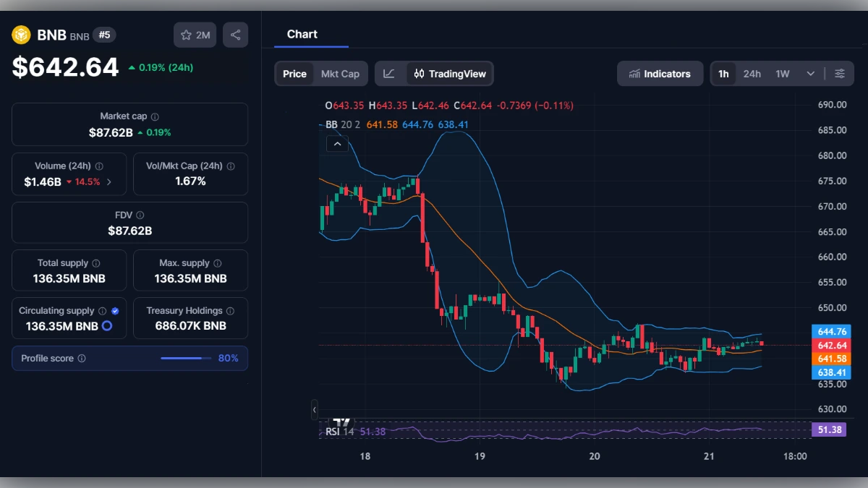Click the share icon next to watchlist
The image size is (868, 488).
pos(235,35)
